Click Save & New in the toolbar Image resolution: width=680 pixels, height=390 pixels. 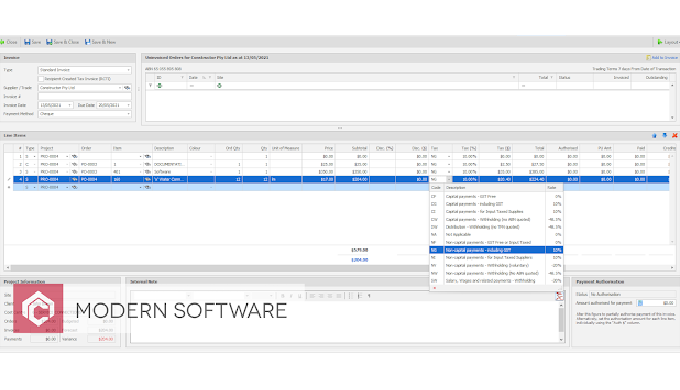pos(101,42)
